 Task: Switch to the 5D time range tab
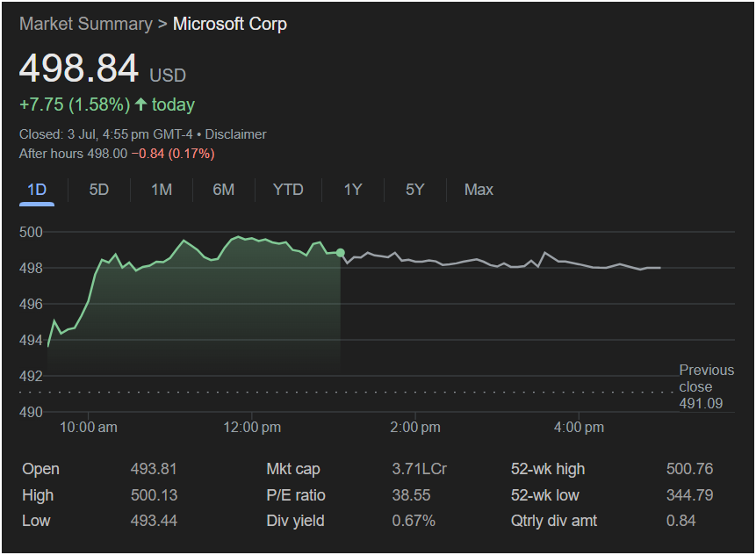99,190
